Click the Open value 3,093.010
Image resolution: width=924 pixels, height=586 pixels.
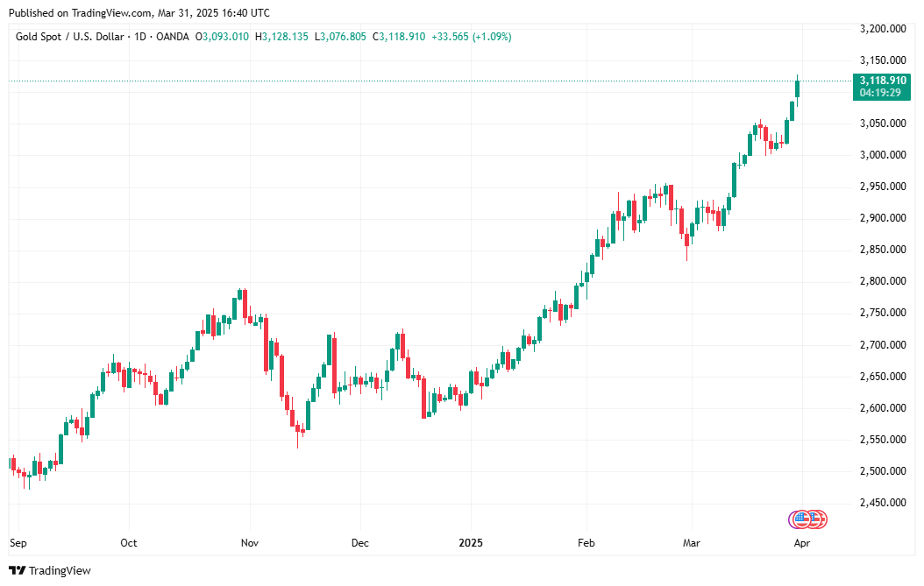[225, 37]
